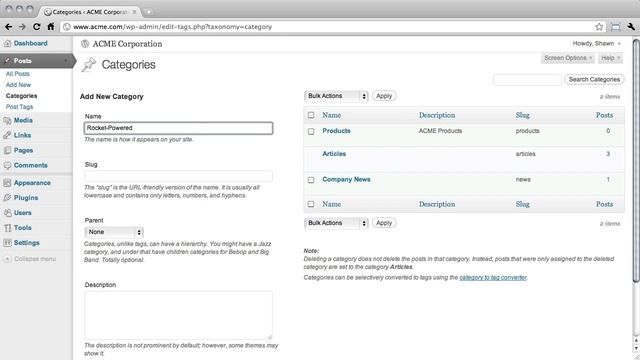Click into the Description text area
The width and height of the screenshot is (640, 360).
[x=178, y=315]
